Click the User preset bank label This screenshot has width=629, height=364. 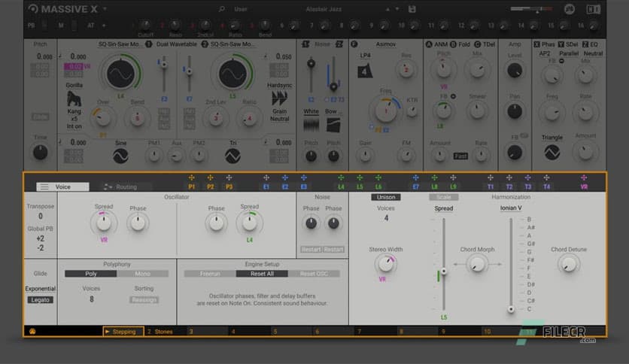(x=240, y=9)
